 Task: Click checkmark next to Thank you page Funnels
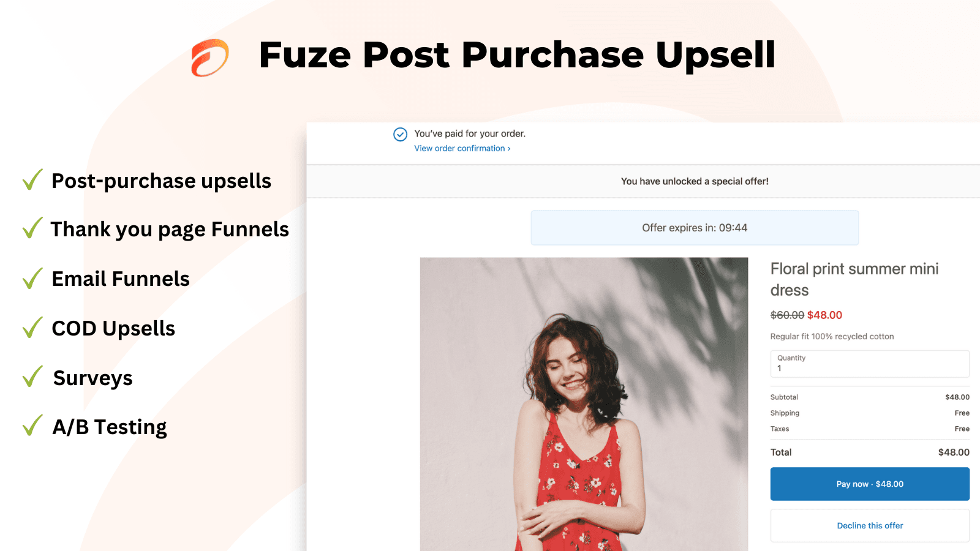point(32,228)
